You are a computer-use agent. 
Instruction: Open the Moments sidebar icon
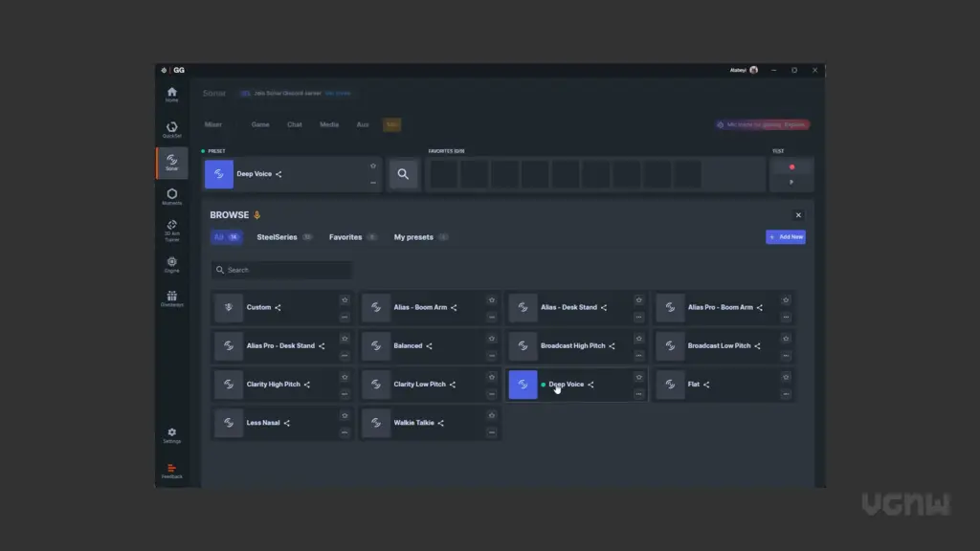pyautogui.click(x=171, y=196)
